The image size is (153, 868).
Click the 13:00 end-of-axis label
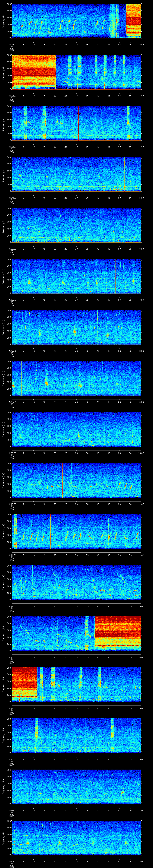pyautogui.click(x=141, y=606)
